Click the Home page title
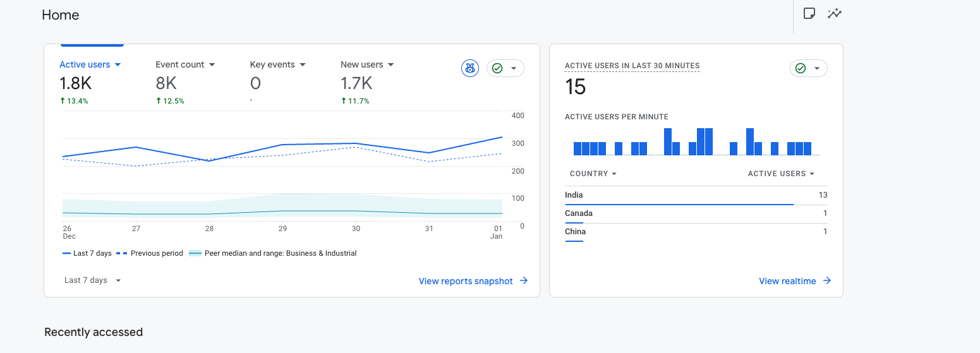The height and width of the screenshot is (353, 980). [x=61, y=15]
